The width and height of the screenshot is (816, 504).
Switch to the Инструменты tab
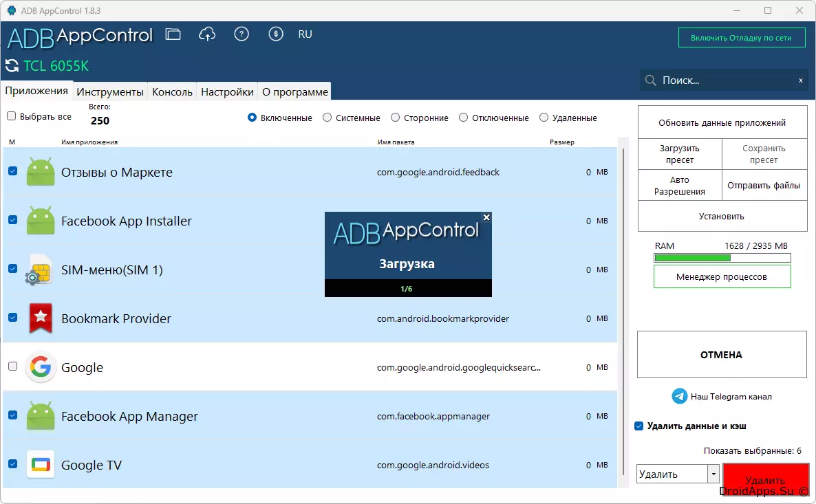(x=110, y=92)
